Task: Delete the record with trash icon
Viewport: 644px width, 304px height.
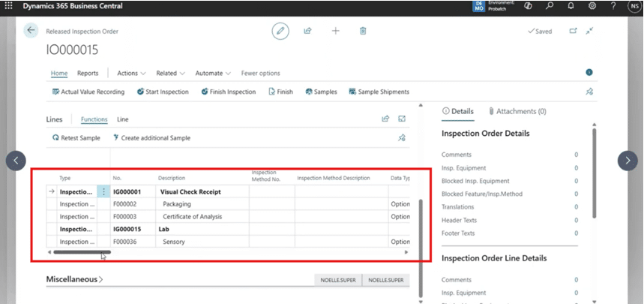Action: pyautogui.click(x=363, y=31)
